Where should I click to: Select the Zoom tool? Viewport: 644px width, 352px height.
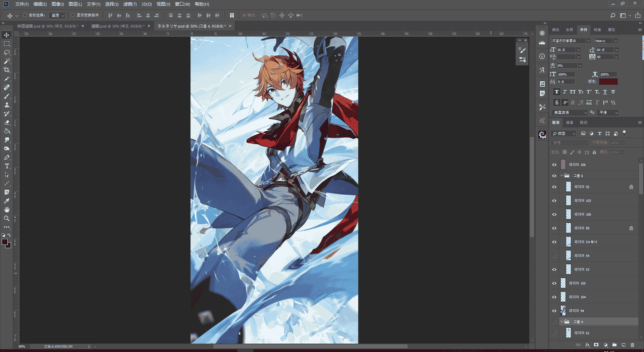(x=7, y=219)
